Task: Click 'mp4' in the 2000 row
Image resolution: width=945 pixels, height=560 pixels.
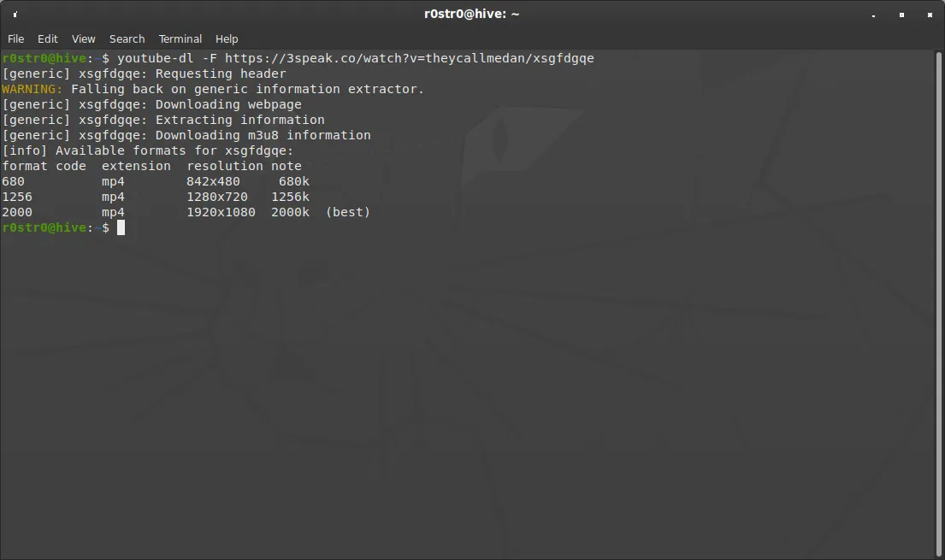Action: (x=113, y=212)
